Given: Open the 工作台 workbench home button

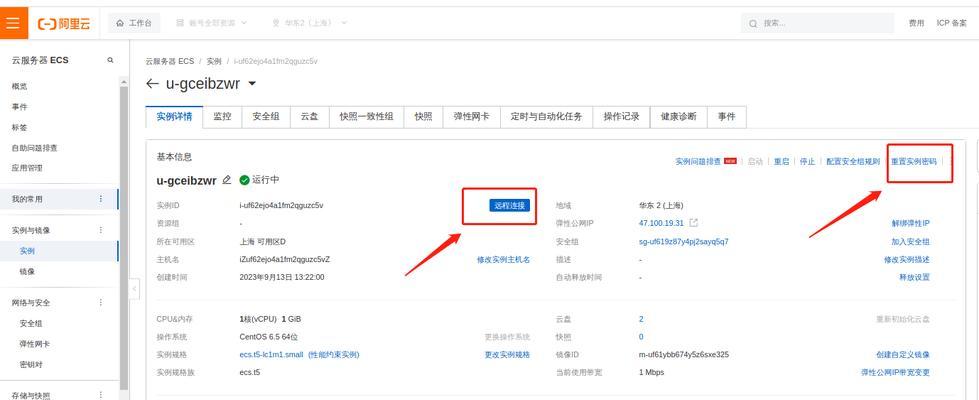Looking at the screenshot, I should [134, 23].
